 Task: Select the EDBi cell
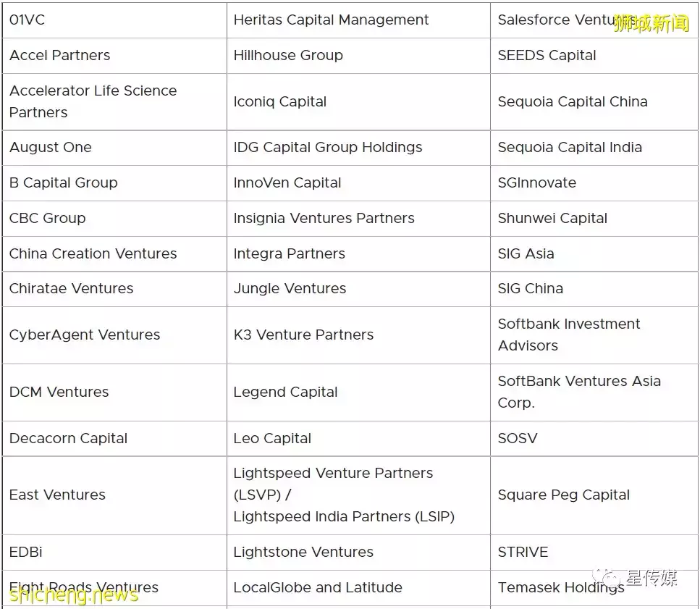(26, 553)
